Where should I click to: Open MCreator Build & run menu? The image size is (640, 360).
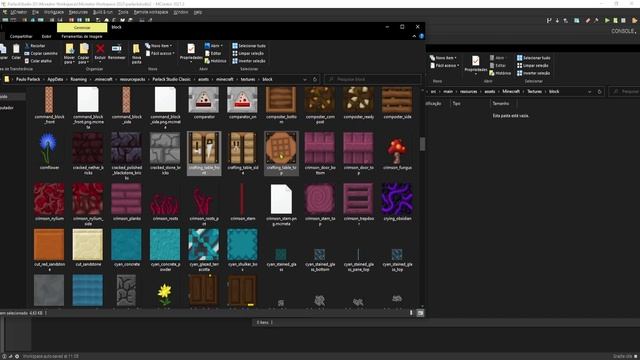[x=103, y=12]
